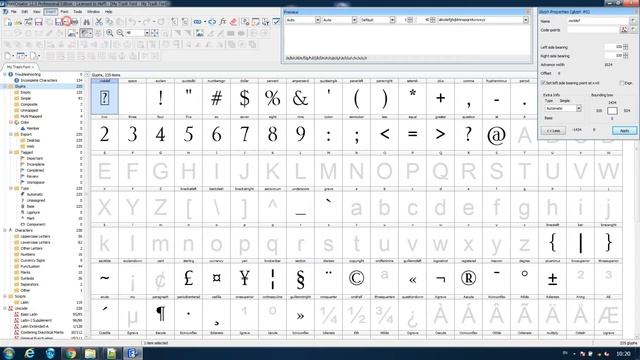Click the zoom-to-fit icon after zoom box
640x360 pixels.
[155, 33]
